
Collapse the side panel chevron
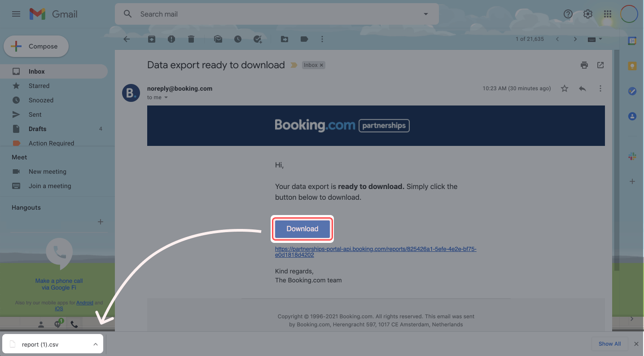tap(632, 319)
